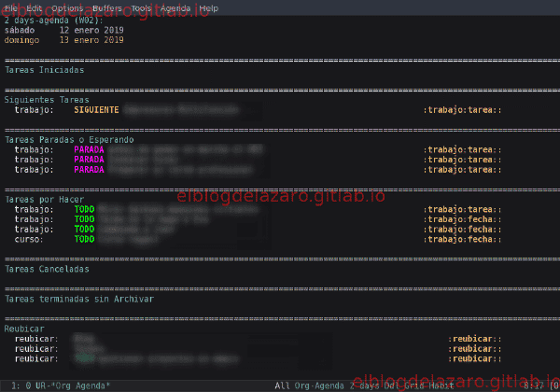Open the Help menu
Viewport: 560px width, 392px height.
208,7
